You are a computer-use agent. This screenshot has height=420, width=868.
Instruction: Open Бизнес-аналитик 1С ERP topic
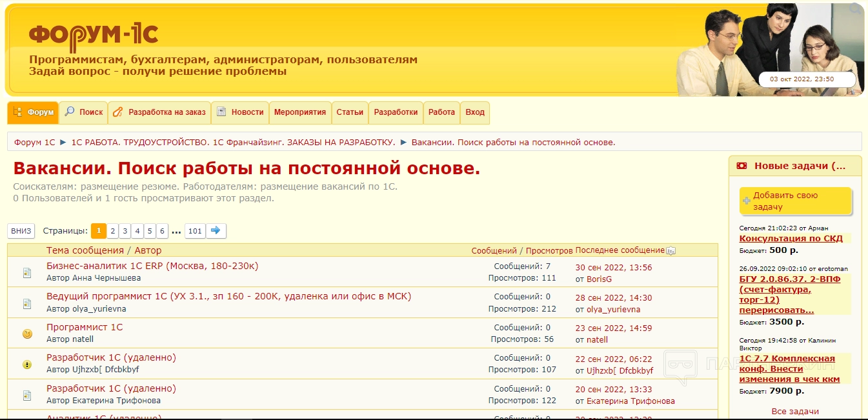152,266
